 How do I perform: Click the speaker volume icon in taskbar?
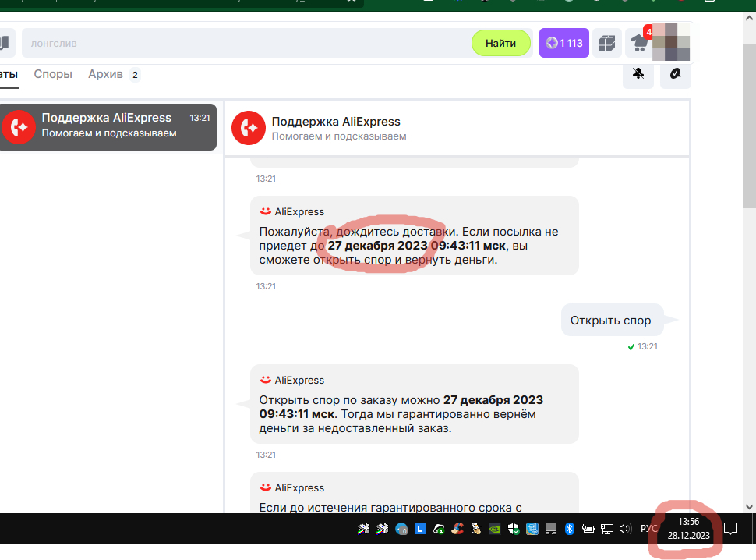click(x=624, y=529)
